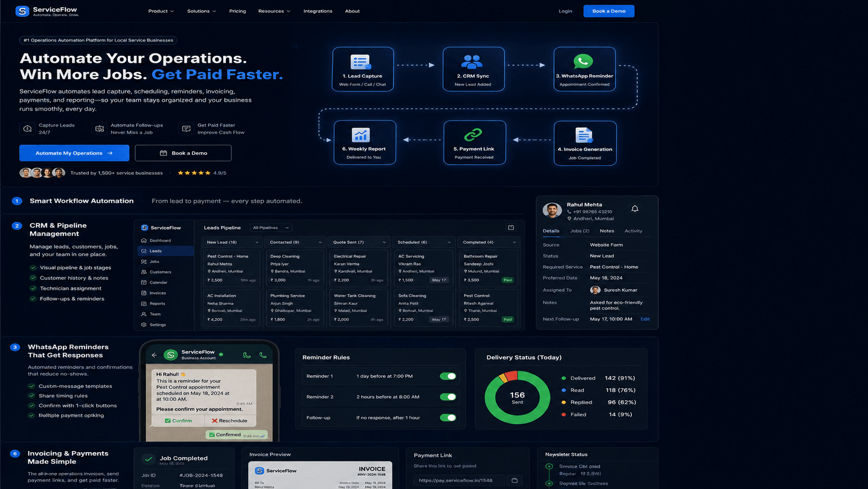Screen dimensions: 868x489
Task: Click the Delivery Status donut chart
Action: (x=517, y=398)
